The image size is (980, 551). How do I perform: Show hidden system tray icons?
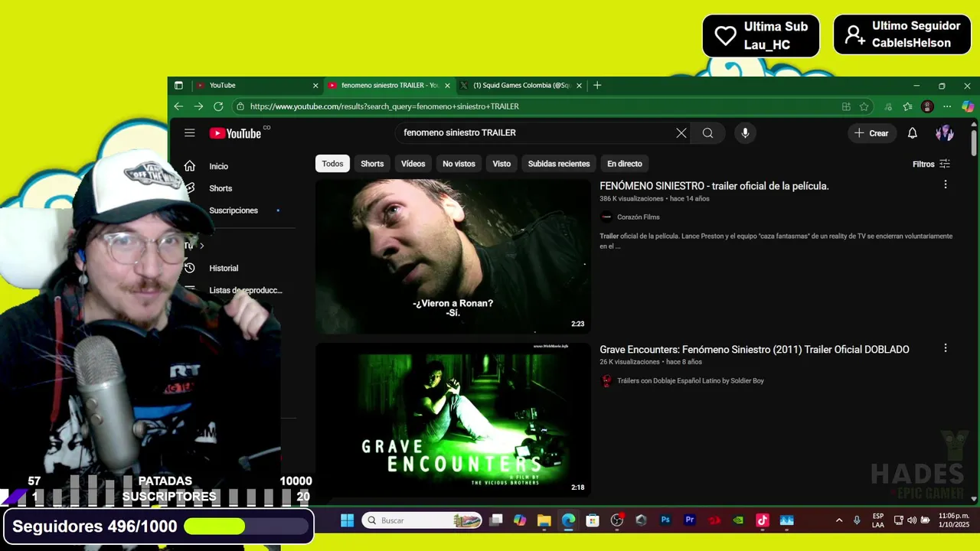point(839,520)
